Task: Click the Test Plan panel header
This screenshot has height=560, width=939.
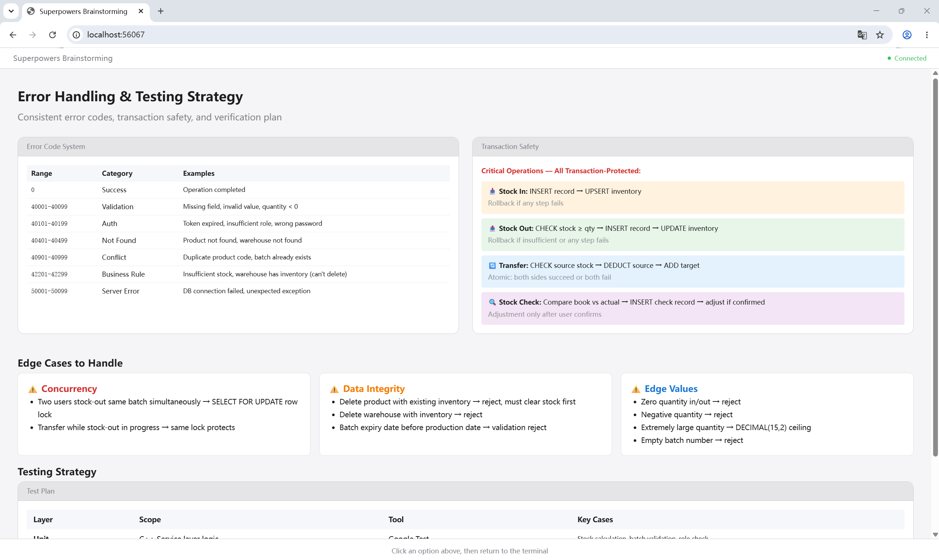Action: (x=466, y=491)
